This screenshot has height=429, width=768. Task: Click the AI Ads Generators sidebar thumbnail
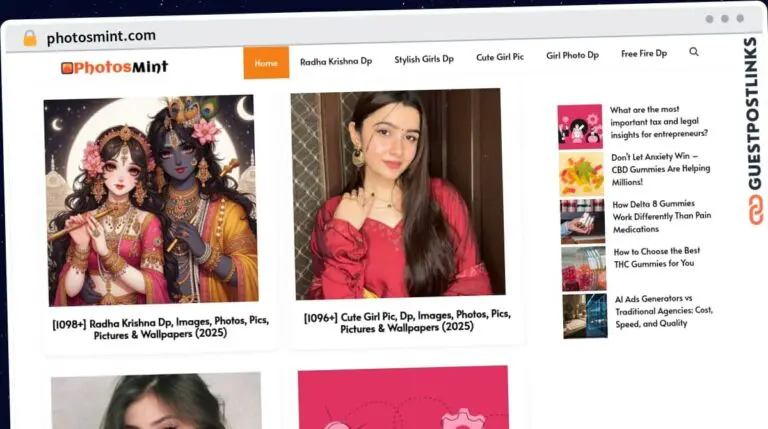[x=585, y=316]
